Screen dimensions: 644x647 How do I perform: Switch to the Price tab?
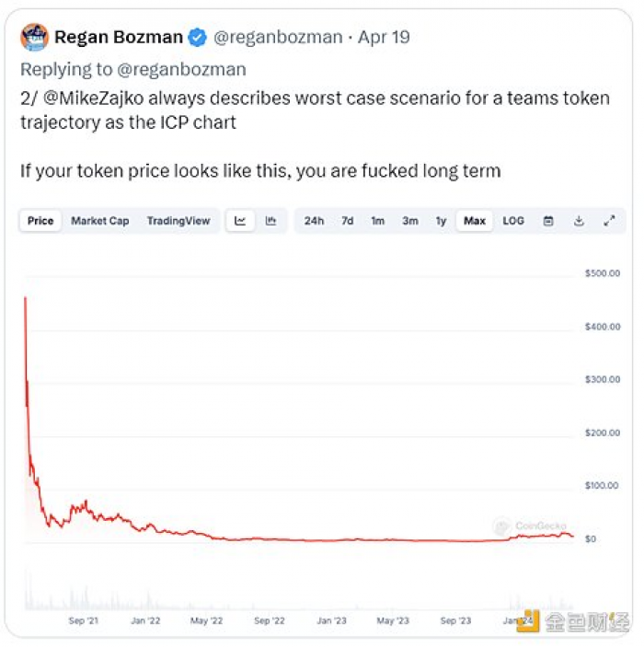40,221
